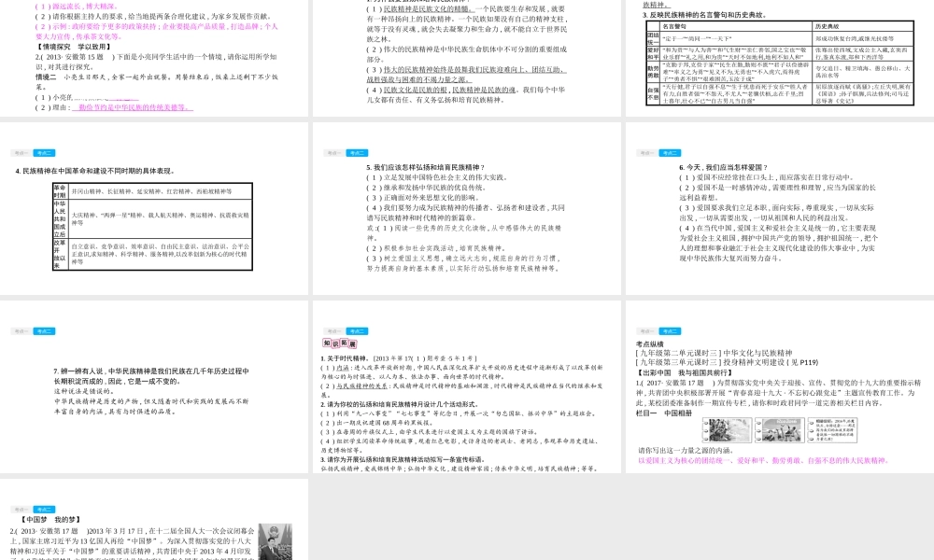Select 考点二 tab on slide 6 怎样爱国
The width and height of the screenshot is (934, 560).
670,153
